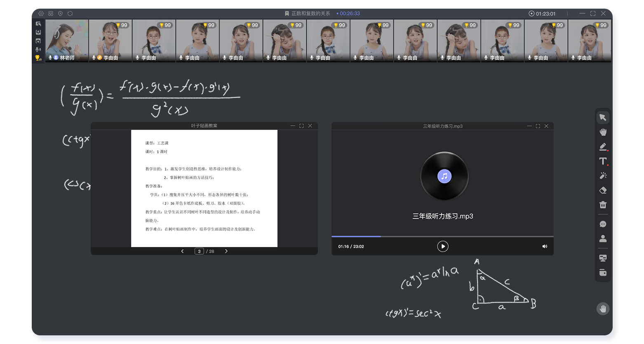This screenshot has height=344, width=644.
Task: Open the chat message panel
Action: click(x=603, y=224)
